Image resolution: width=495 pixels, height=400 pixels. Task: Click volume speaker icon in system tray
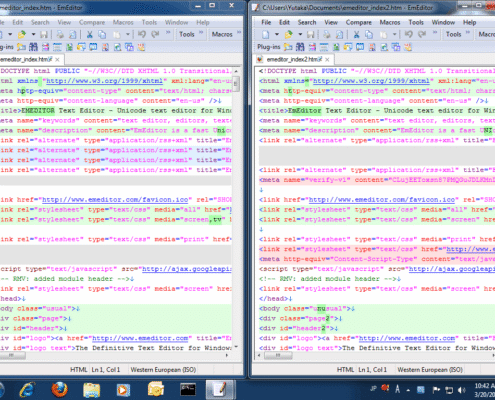(x=462, y=390)
